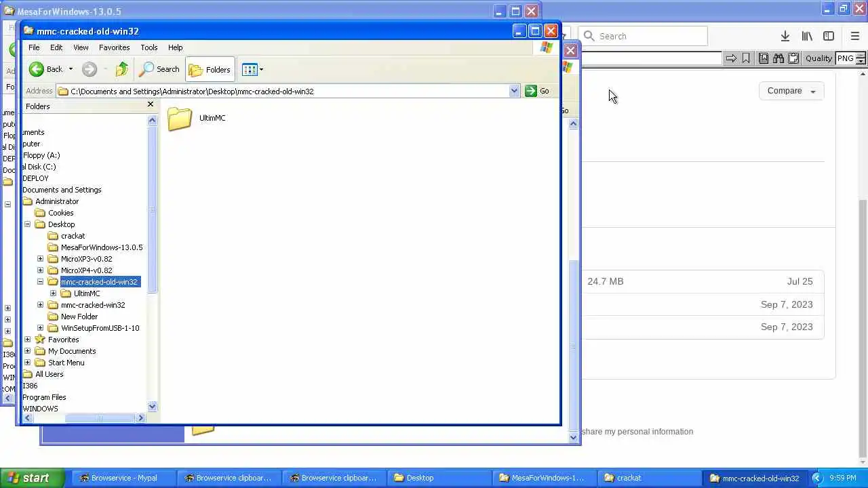Click the Start button
Screen dimensions: 868x488
[x=32, y=478]
